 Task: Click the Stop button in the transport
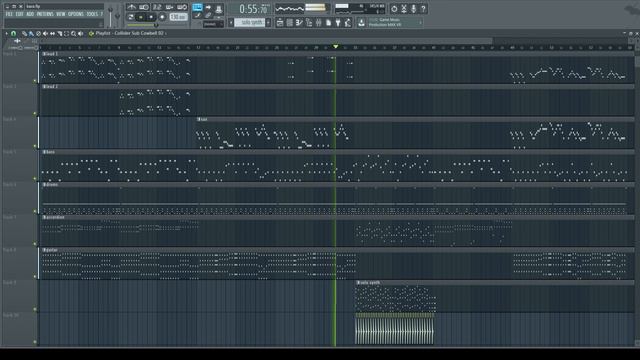tap(151, 17)
